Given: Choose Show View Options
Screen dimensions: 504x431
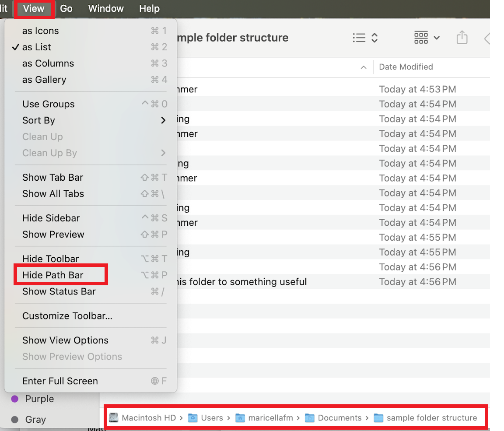Looking at the screenshot, I should tap(91, 340).
